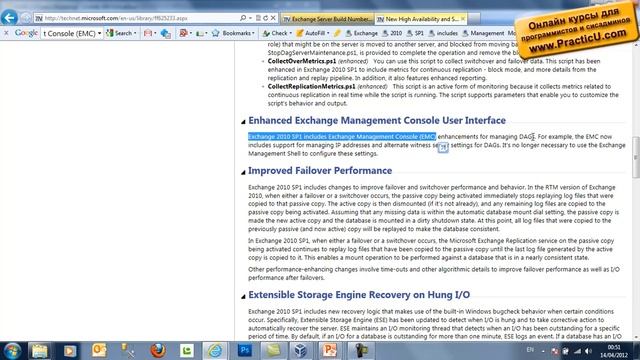Click the 'Management' find-word button on toolbar
The height and width of the screenshot is (360, 640).
pyautogui.click(x=483, y=33)
